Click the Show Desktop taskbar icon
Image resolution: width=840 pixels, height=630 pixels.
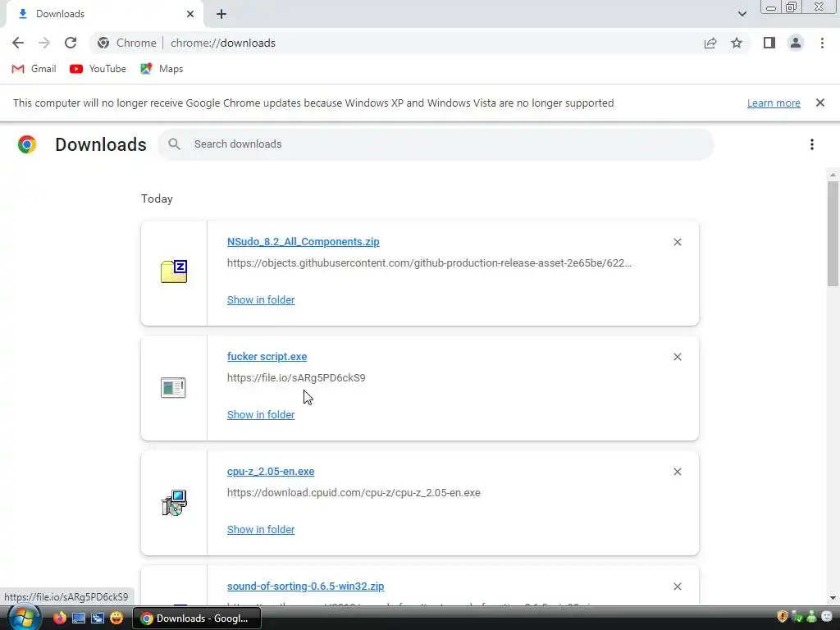pos(79,619)
